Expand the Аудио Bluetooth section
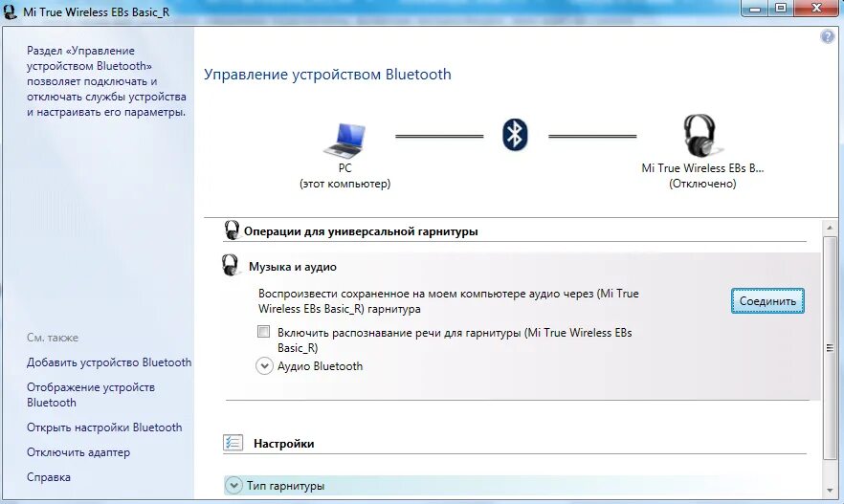This screenshot has height=504, width=844. [265, 365]
